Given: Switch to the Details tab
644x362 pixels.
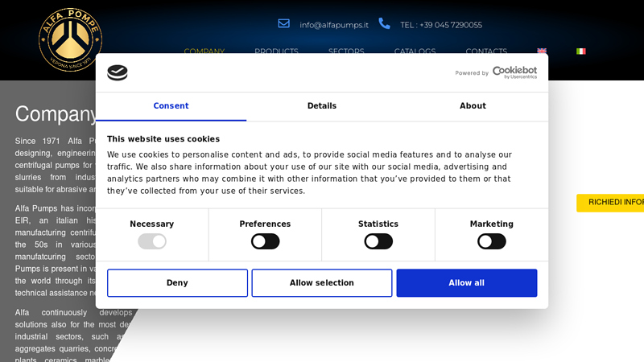Looking at the screenshot, I should click(322, 106).
